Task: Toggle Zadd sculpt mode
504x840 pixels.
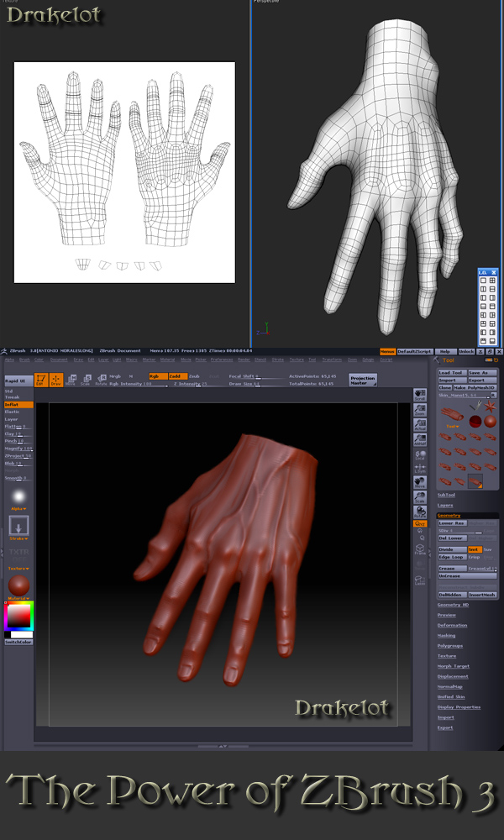Action: pyautogui.click(x=178, y=376)
